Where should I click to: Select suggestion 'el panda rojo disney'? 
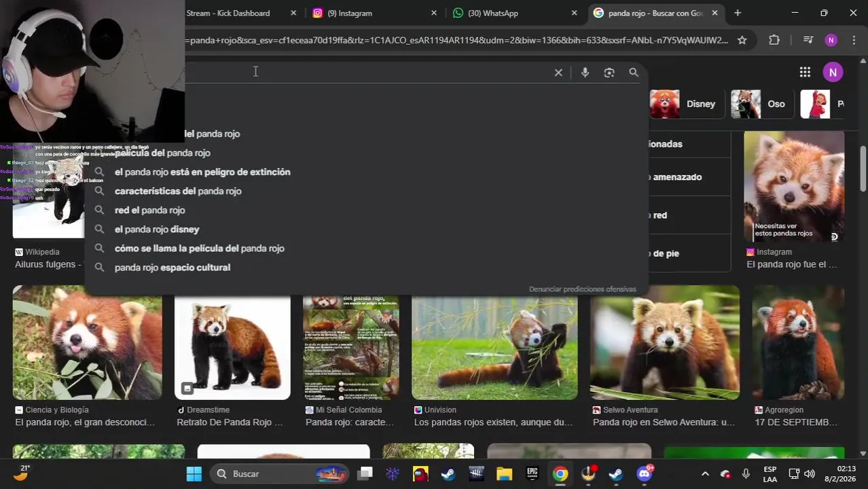click(157, 229)
